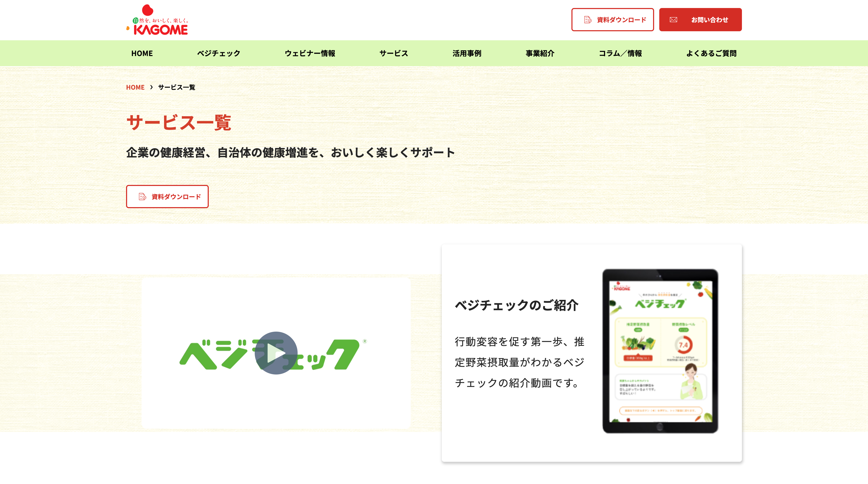The image size is (868, 484).
Task: Click the 行動変容を促す description text
Action: (x=520, y=362)
